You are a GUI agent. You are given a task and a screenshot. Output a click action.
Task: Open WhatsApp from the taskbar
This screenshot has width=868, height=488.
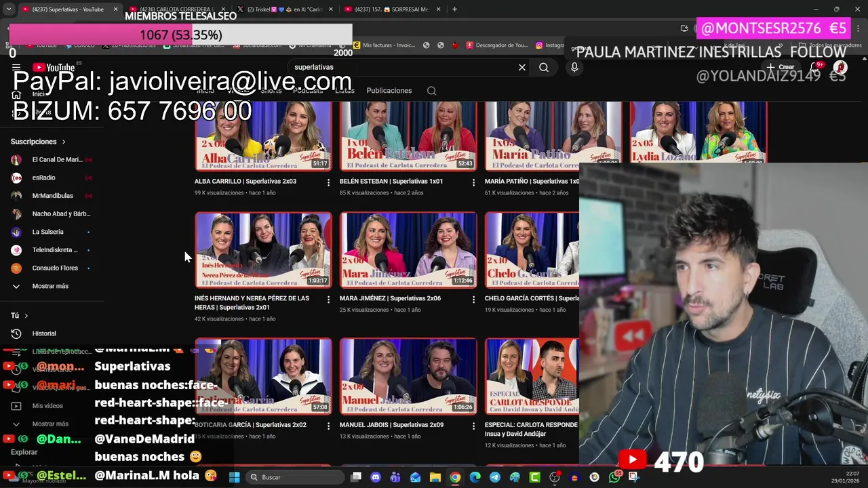pyautogui.click(x=614, y=477)
